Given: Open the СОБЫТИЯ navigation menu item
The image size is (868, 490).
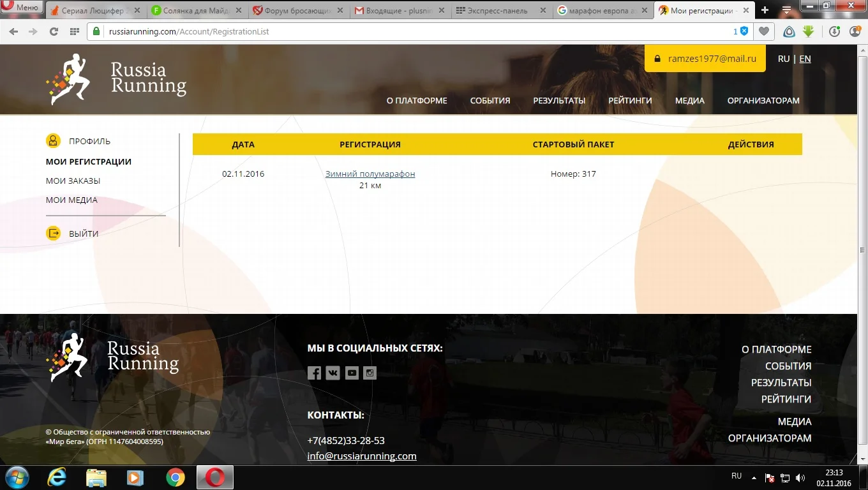Looking at the screenshot, I should [490, 100].
